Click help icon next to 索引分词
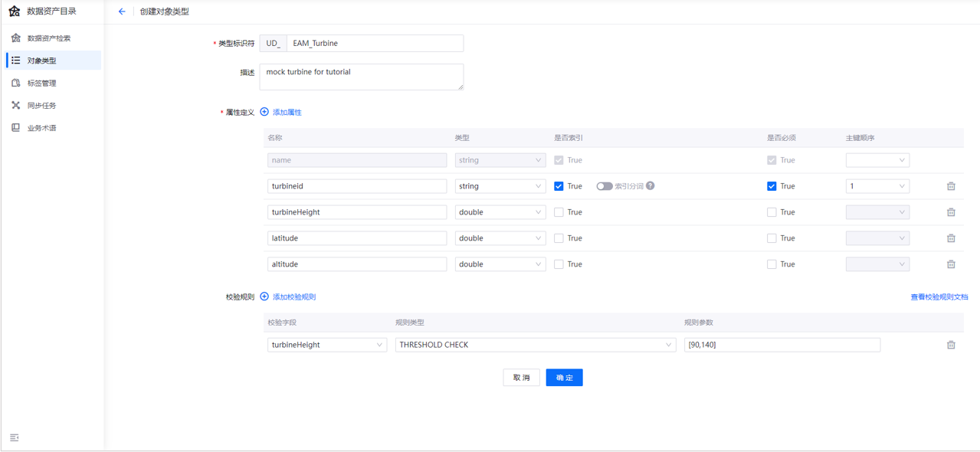 tap(651, 186)
